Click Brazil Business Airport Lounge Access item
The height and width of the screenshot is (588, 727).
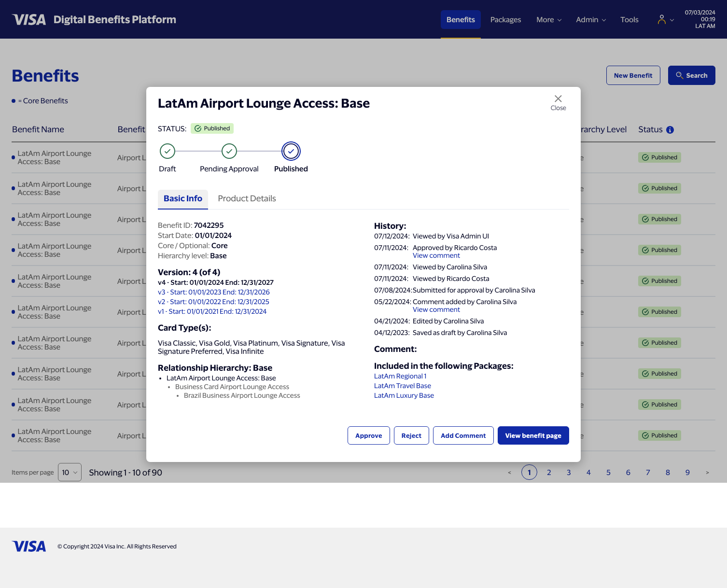242,395
